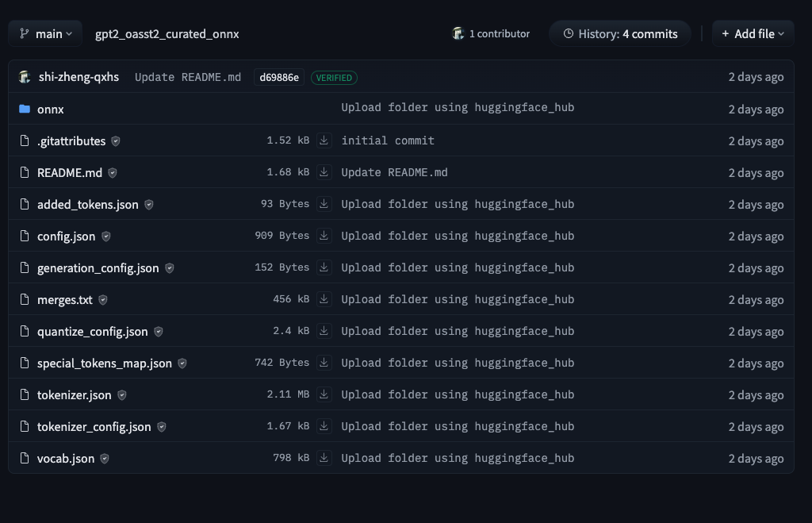Open the README.md file
Screen dimensions: 812x523
pyautogui.click(x=70, y=172)
